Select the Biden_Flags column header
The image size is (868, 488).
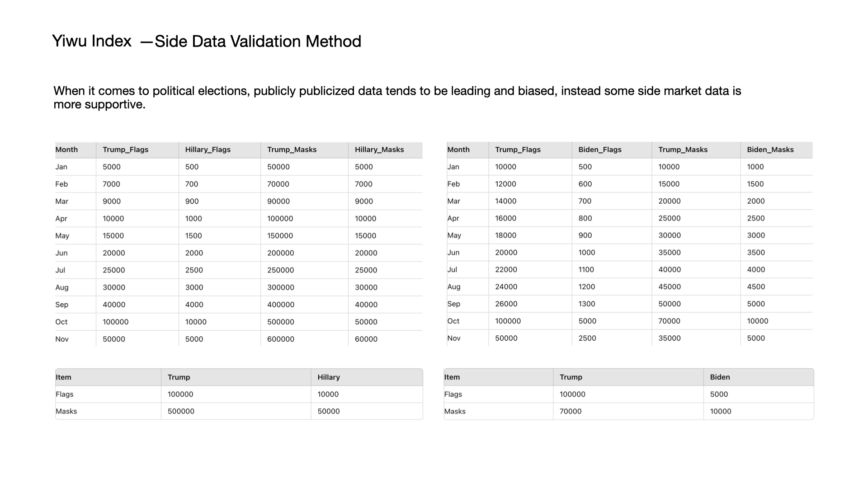(600, 150)
